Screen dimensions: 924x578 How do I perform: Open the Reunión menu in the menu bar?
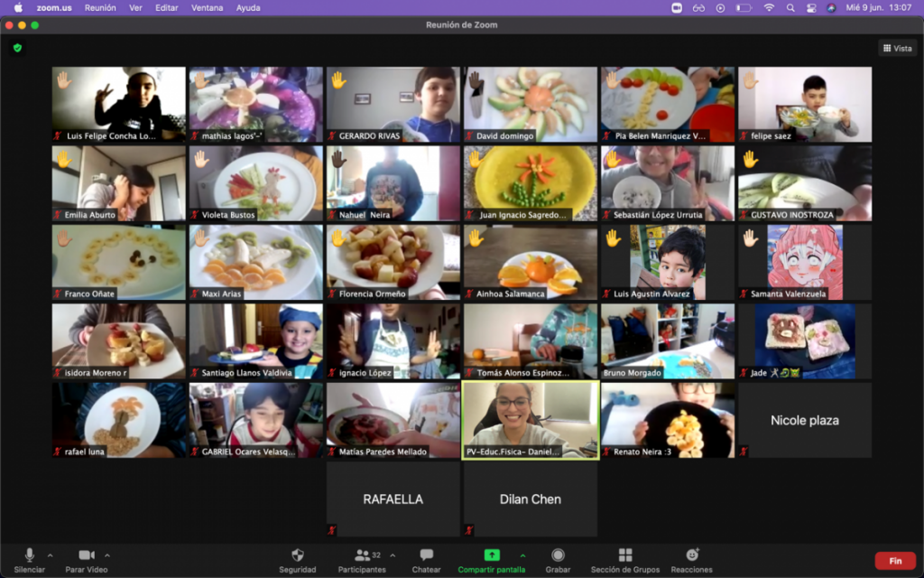(x=100, y=7)
